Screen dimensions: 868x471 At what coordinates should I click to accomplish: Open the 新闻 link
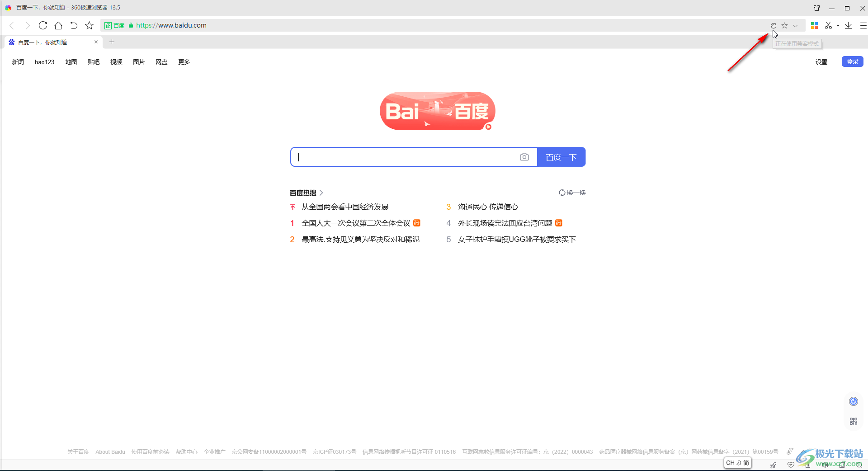point(18,62)
